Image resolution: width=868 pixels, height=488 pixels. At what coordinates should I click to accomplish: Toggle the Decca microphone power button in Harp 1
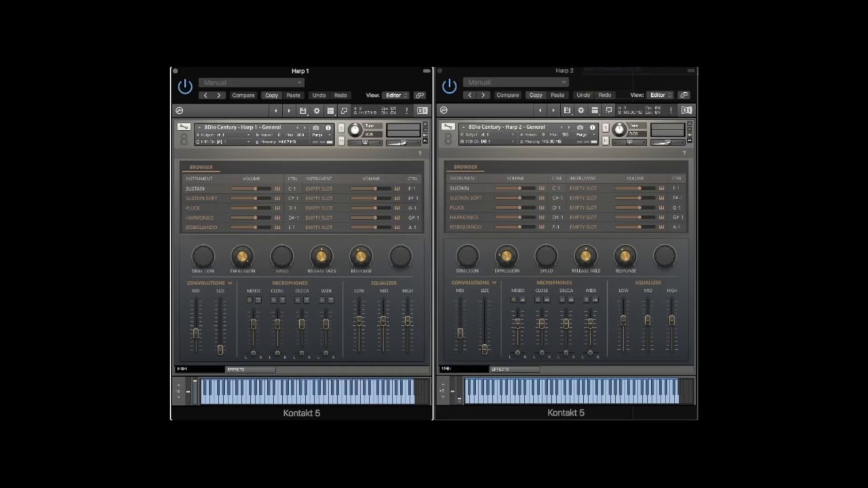(298, 300)
